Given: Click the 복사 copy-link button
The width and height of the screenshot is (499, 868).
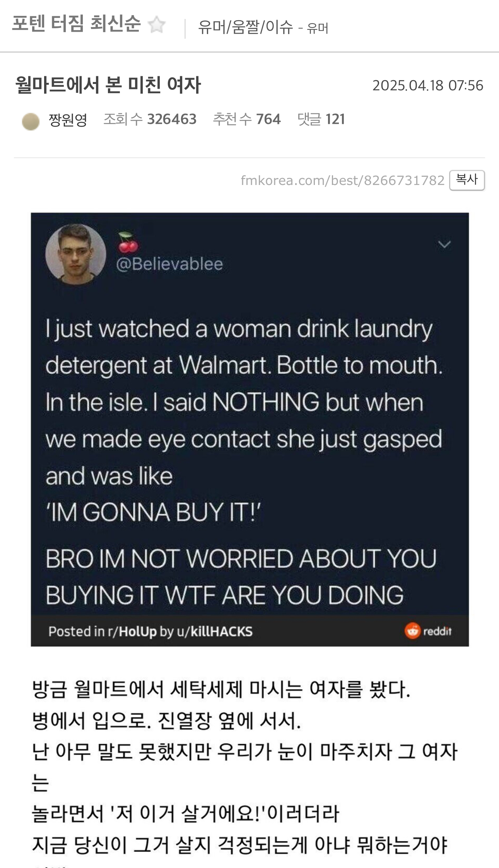Looking at the screenshot, I should click(x=467, y=180).
